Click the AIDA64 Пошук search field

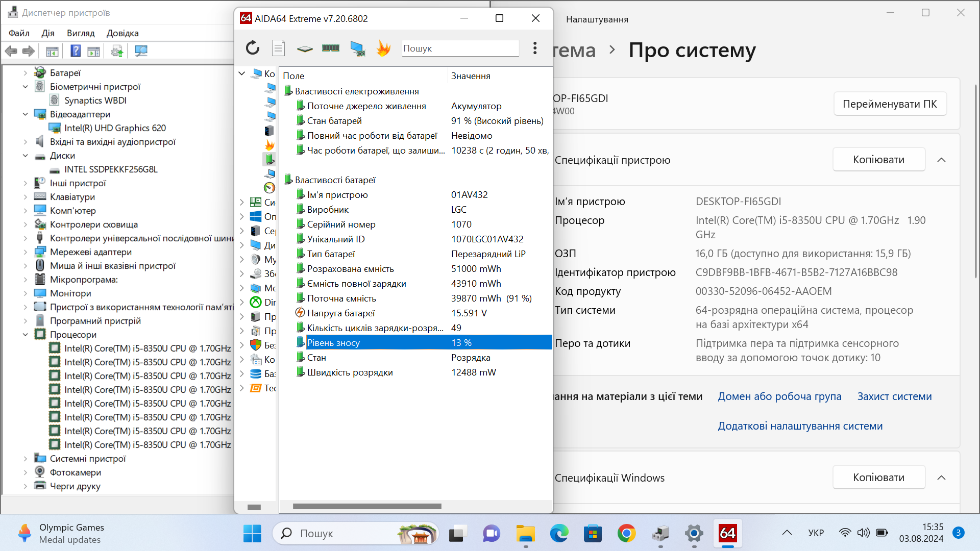[x=460, y=48]
